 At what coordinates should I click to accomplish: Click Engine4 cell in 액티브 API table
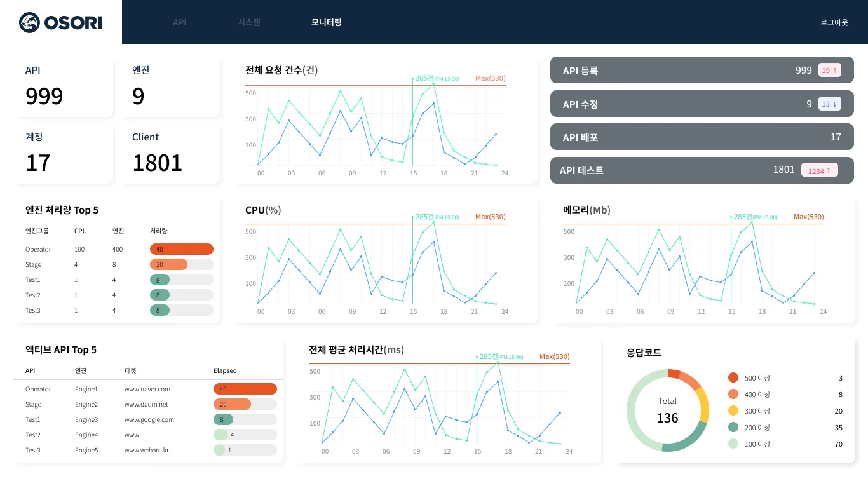tap(86, 435)
